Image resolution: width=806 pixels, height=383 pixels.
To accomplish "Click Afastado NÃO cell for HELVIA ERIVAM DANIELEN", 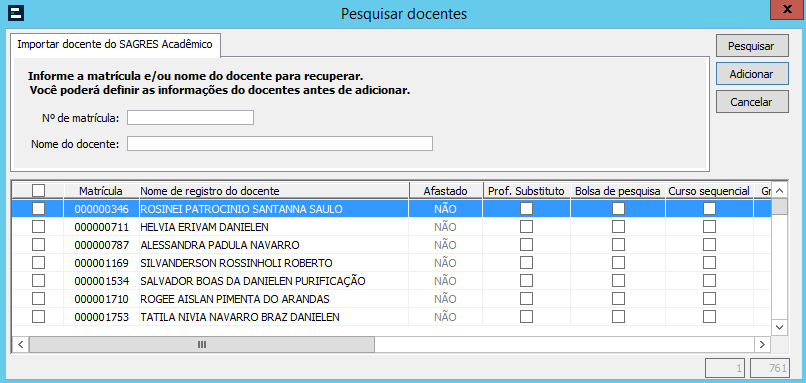I will click(x=445, y=227).
